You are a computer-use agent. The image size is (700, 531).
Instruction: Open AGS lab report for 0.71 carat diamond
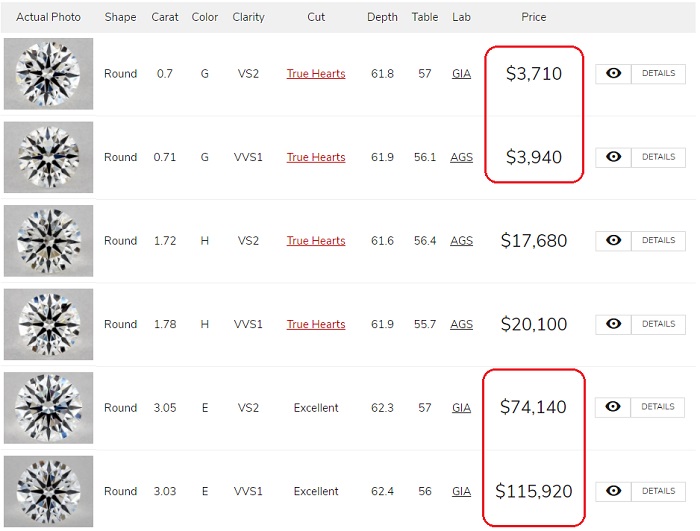click(461, 157)
